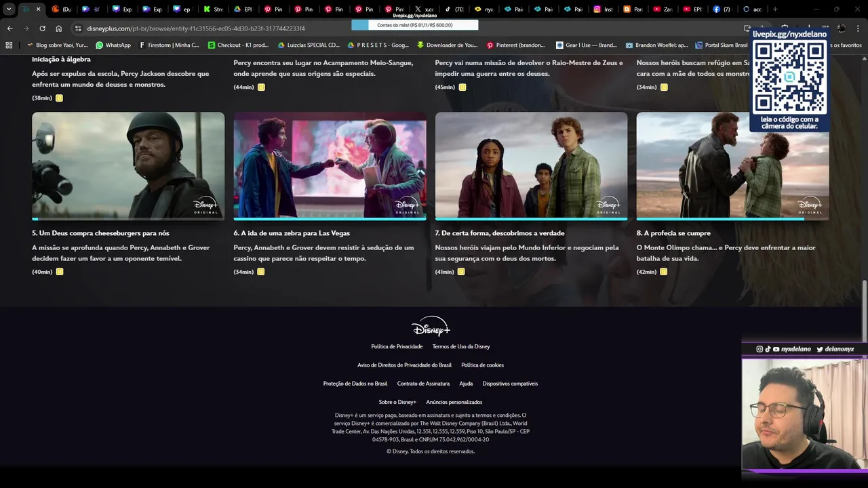Click title '5. Um Deus compra cheeseburgers para nós'
The image size is (868, 488).
100,233
